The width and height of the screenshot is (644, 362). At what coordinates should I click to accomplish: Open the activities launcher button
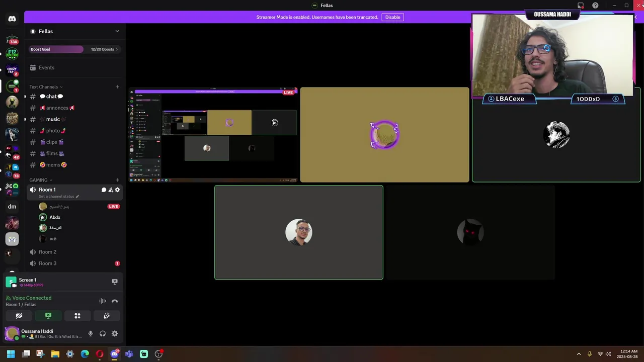77,316
